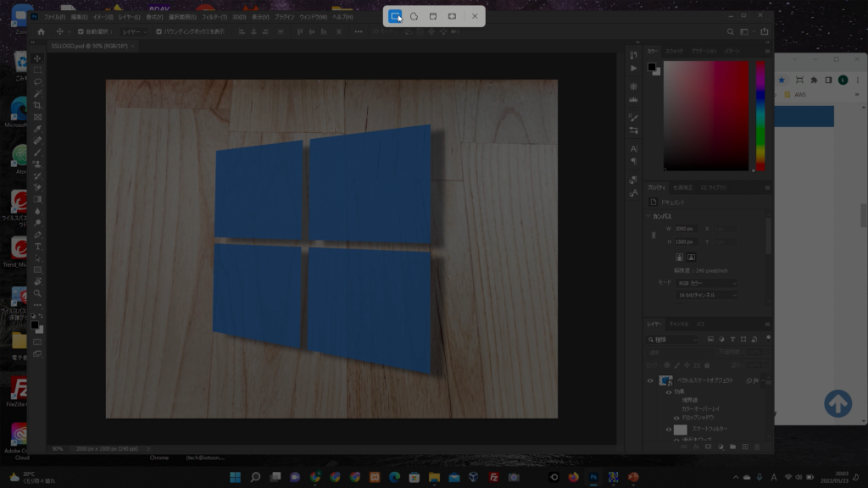Select the Lasso tool
This screenshot has width=868, height=488.
(x=37, y=82)
